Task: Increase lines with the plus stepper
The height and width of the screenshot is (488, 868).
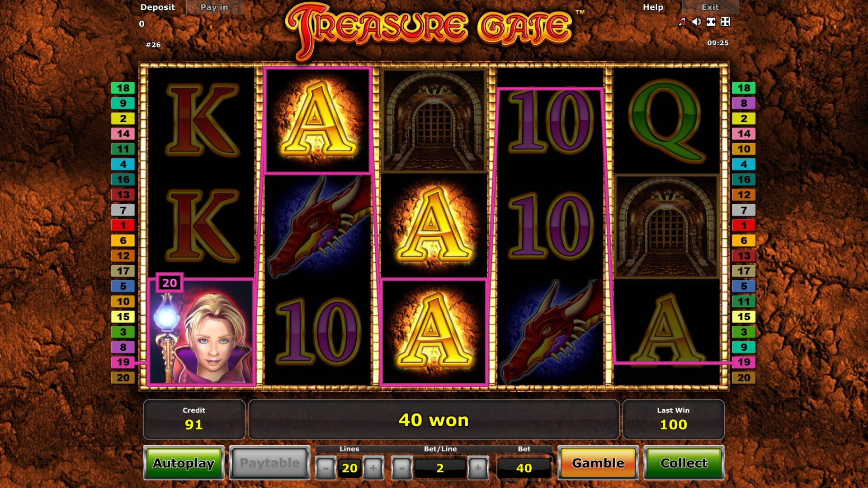Action: (373, 468)
